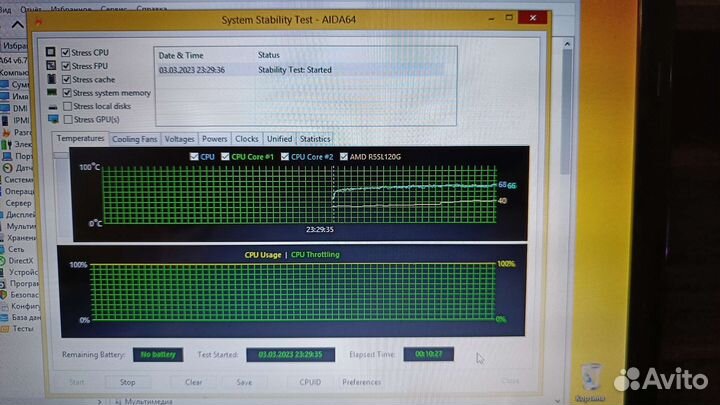Toggle the AMD R5SL120G graph checkbox
The image size is (720, 405).
point(343,157)
